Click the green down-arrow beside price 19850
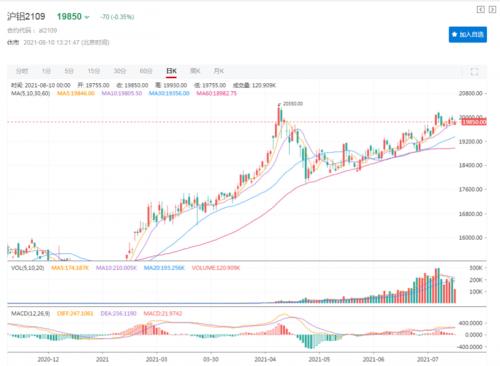The height and width of the screenshot is (366, 500). 87,17
